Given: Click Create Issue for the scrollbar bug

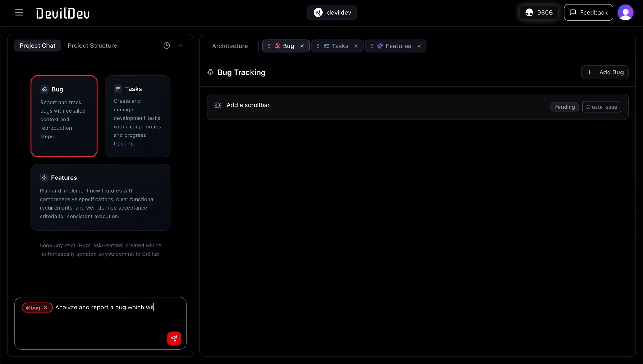Looking at the screenshot, I should coord(601,107).
